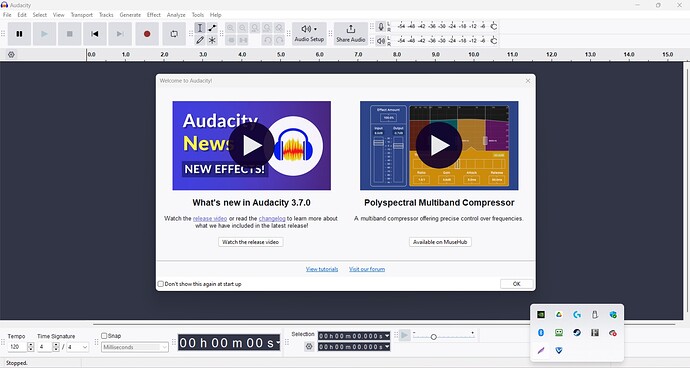Click the Stop transport button
Screen dimensions: 690x368
[70, 34]
